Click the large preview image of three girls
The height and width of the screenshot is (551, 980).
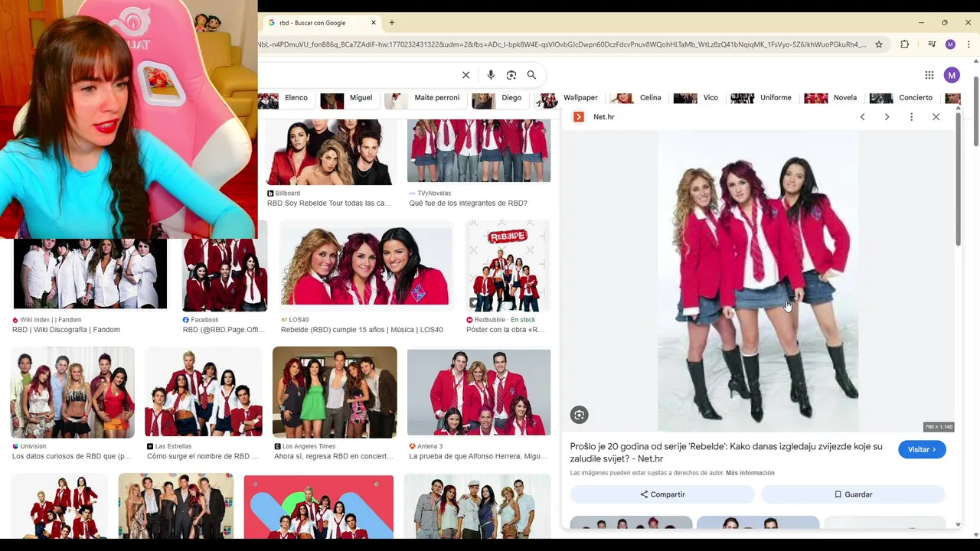coord(758,281)
